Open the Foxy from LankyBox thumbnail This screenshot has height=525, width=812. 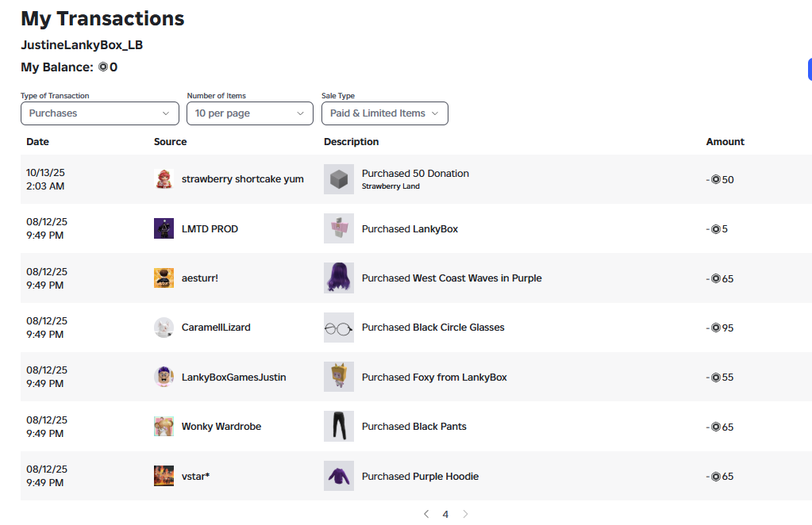(339, 377)
